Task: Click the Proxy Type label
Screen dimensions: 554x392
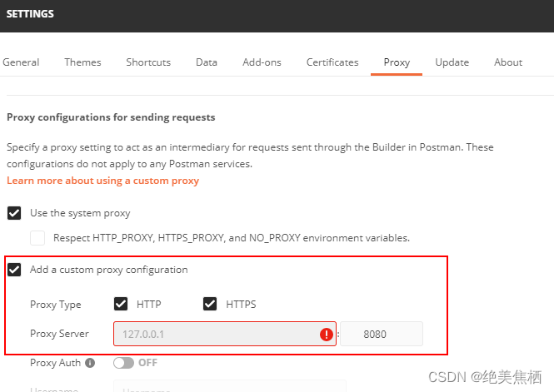Action: [56, 305]
